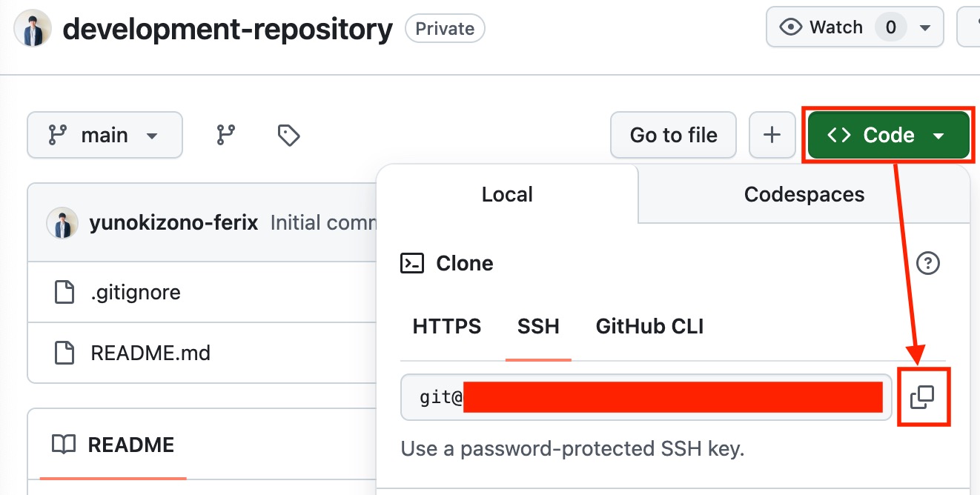The image size is (980, 495).
Task: Switch to the Codespaces tab
Action: tap(804, 194)
